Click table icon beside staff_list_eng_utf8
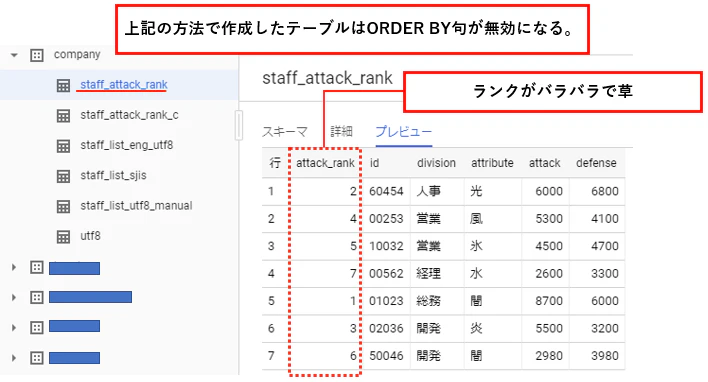The image size is (708, 382). (63, 146)
